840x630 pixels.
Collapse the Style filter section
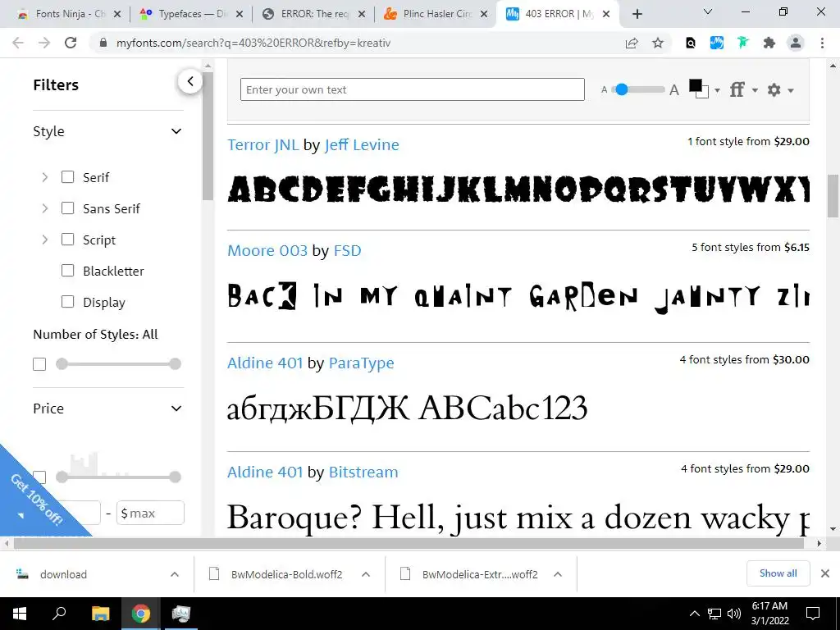176,131
